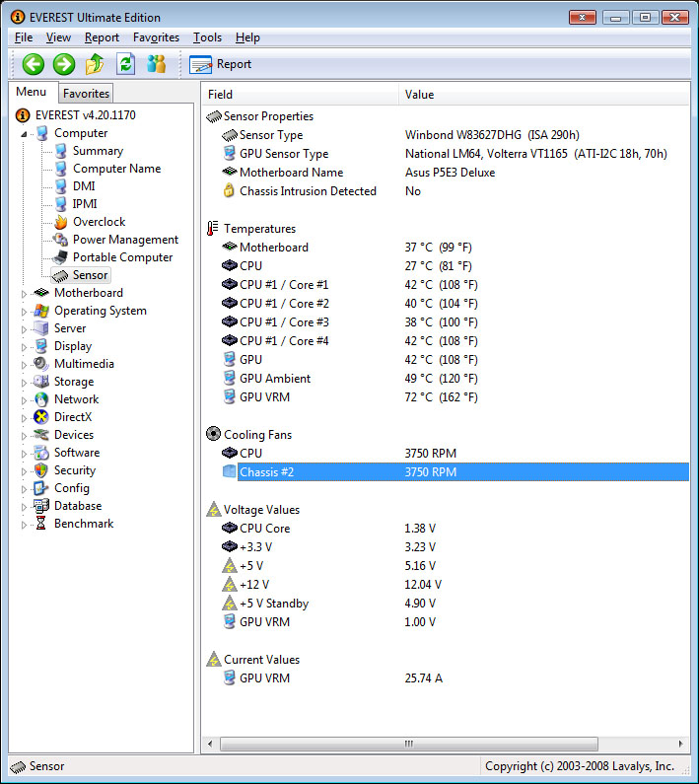This screenshot has width=699, height=784.
Task: Open Computer Name in the tree
Action: pos(116,169)
